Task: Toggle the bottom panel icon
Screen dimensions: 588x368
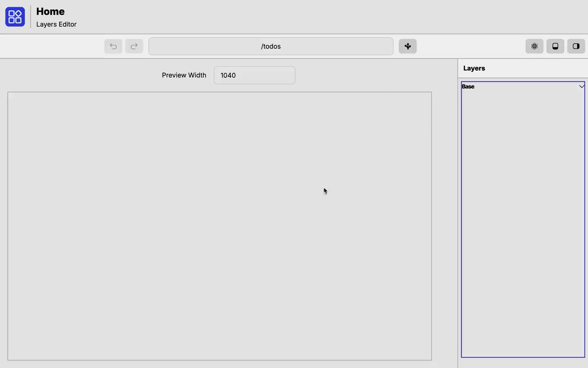Action: (555, 46)
